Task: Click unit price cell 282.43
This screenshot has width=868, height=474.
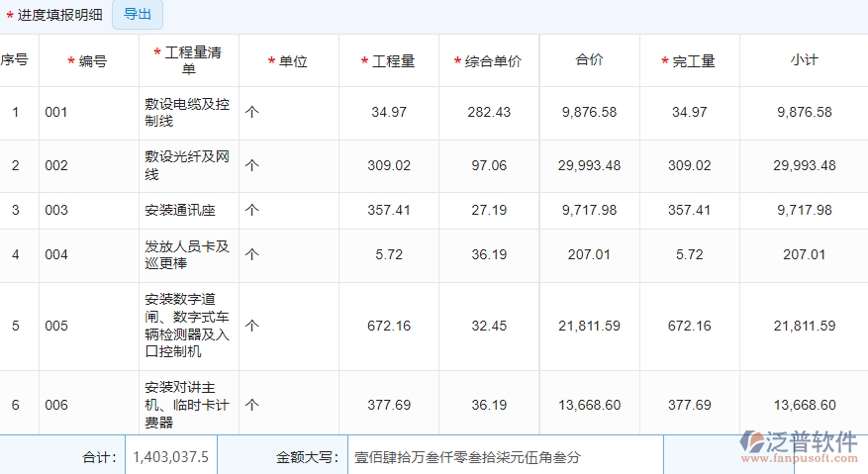Action: point(489,113)
